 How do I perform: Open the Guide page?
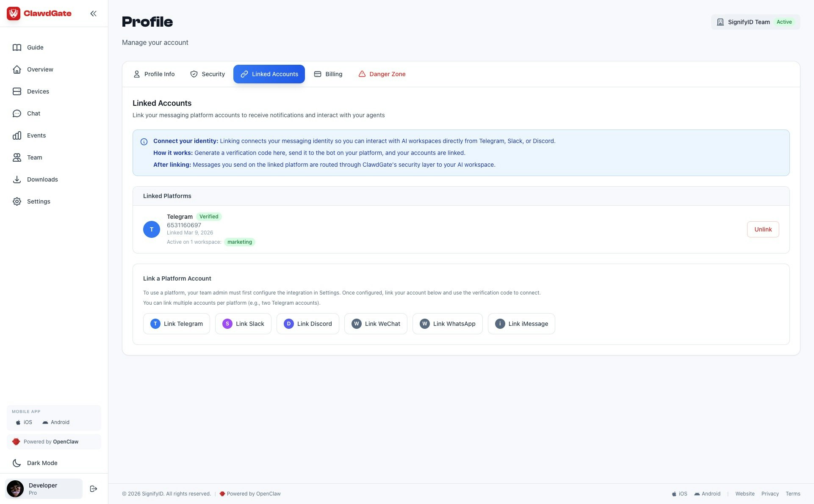[35, 47]
